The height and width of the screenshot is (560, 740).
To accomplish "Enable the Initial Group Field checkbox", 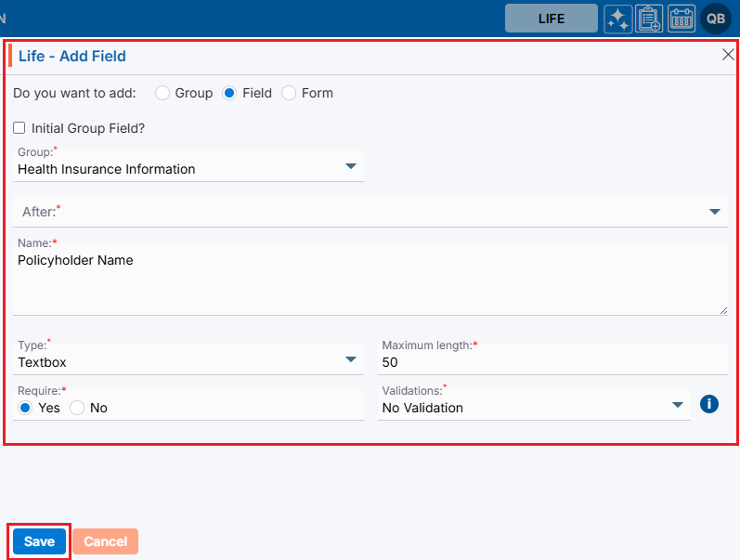I will click(19, 128).
